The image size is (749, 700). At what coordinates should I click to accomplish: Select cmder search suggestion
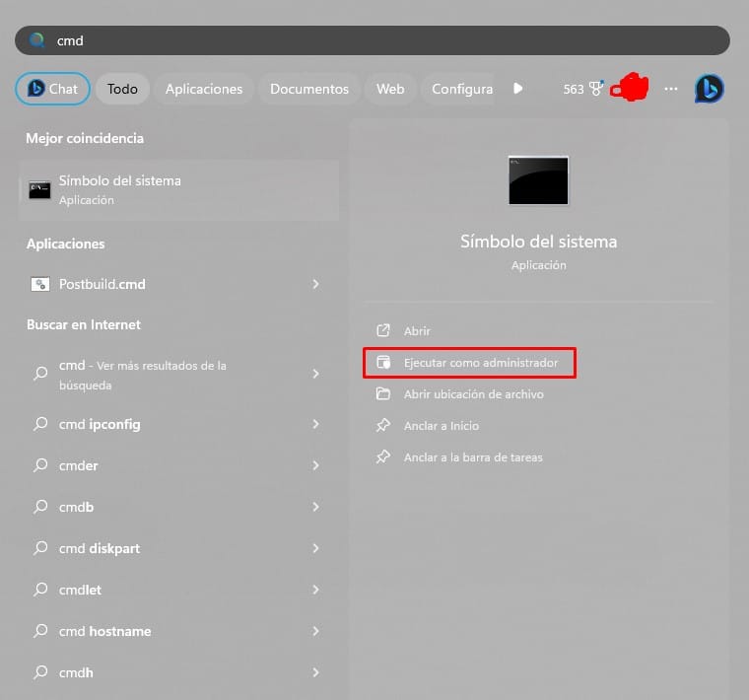point(179,465)
